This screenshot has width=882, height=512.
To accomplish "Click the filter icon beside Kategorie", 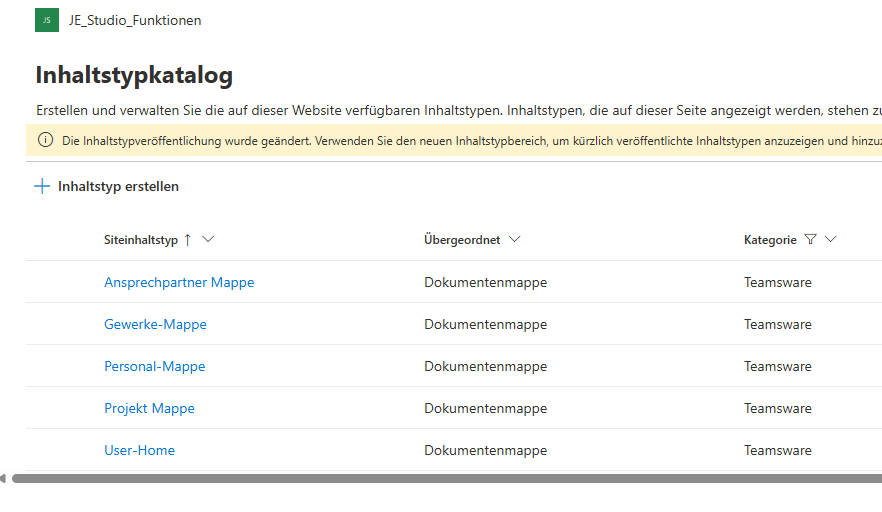I will [810, 240].
